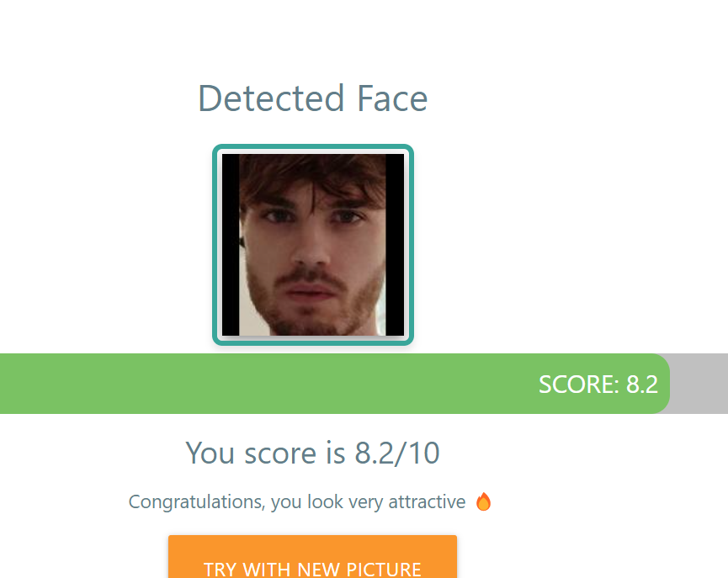This screenshot has width=728, height=578.
Task: Click the rounded end of the green bar
Action: [x=662, y=384]
